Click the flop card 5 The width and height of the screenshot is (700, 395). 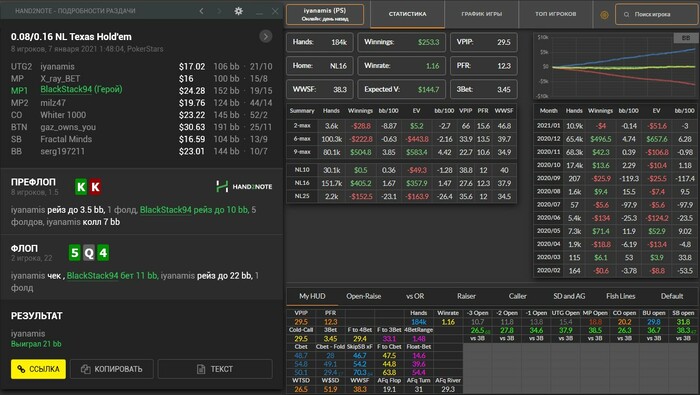point(75,253)
